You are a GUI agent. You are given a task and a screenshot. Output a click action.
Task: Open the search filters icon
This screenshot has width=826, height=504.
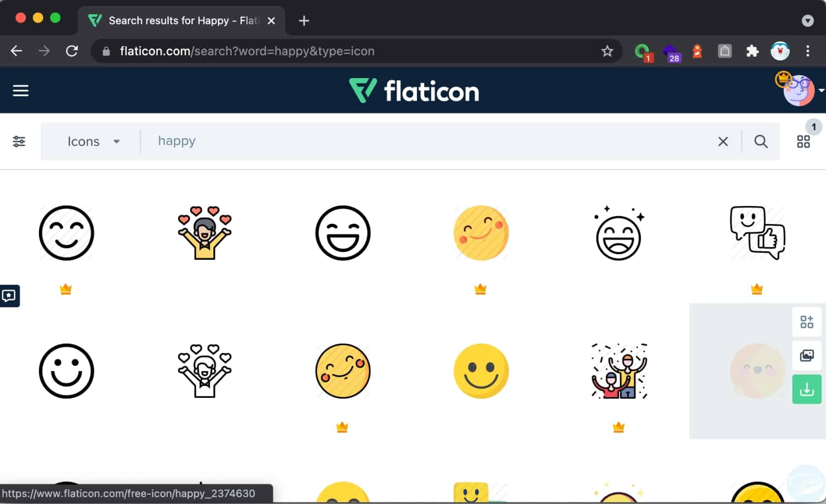(x=19, y=141)
